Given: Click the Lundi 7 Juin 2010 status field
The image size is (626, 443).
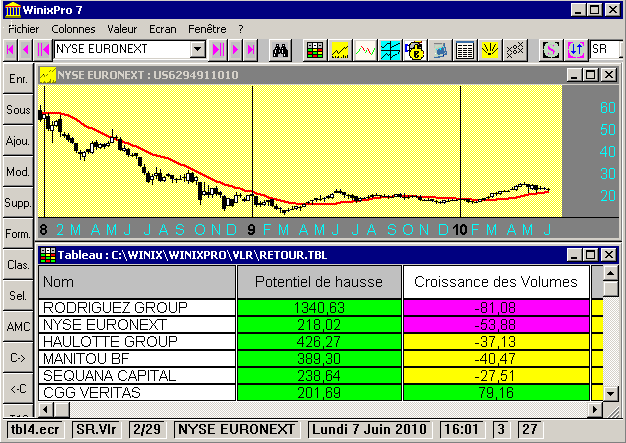Looking at the screenshot, I should (x=369, y=429).
